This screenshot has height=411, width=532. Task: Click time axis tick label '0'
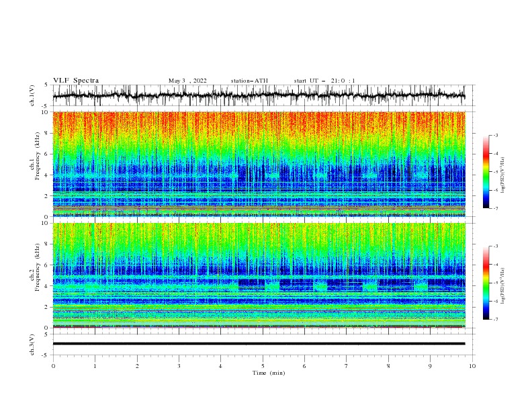click(x=53, y=366)
